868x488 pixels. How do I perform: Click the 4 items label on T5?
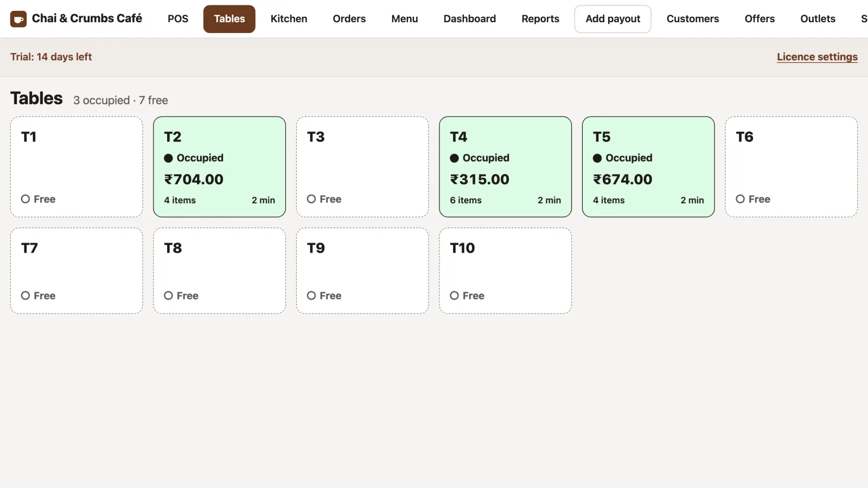click(609, 200)
